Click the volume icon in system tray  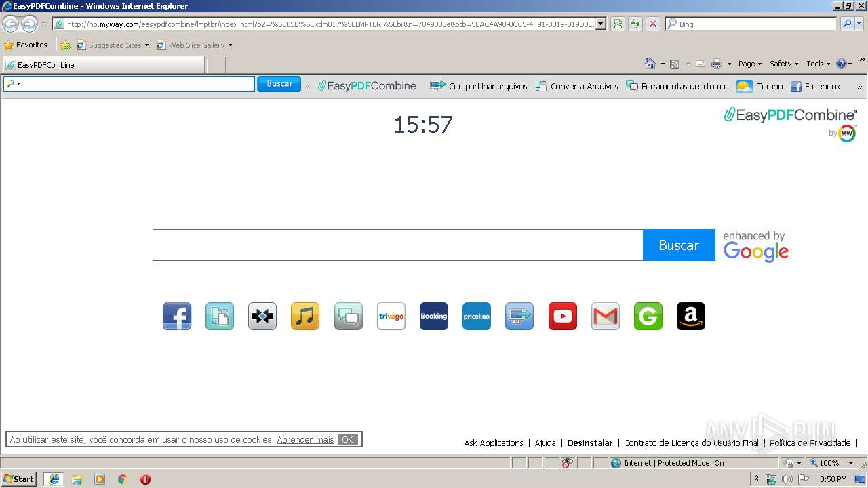pyautogui.click(x=787, y=479)
